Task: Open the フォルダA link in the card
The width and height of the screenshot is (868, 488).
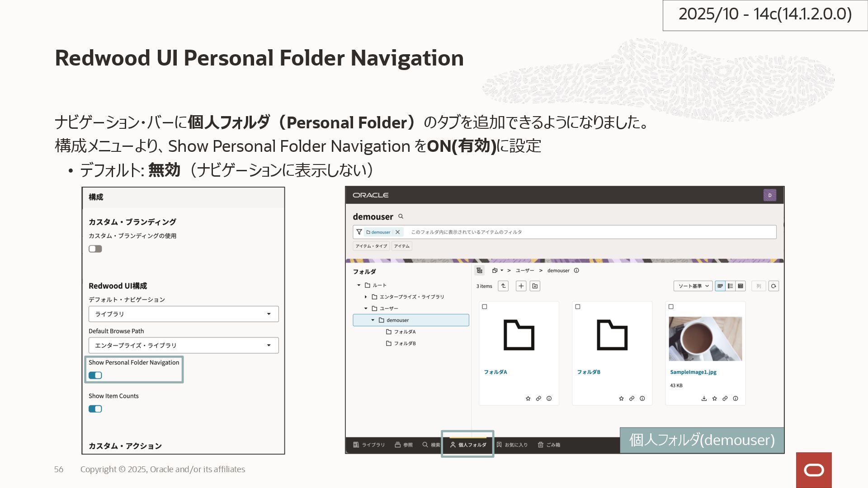Action: [x=495, y=372]
